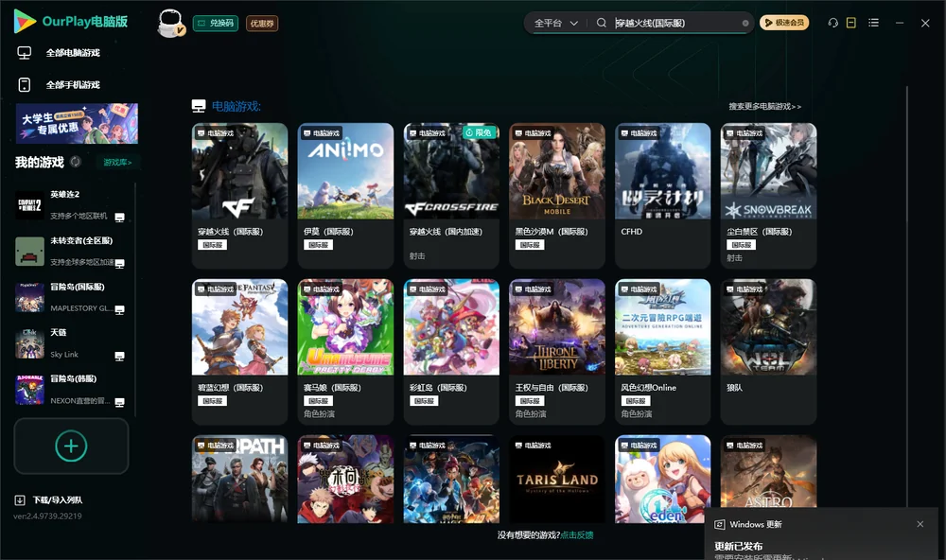Open the CFHD game card
946x560 pixels.
pyautogui.click(x=662, y=196)
